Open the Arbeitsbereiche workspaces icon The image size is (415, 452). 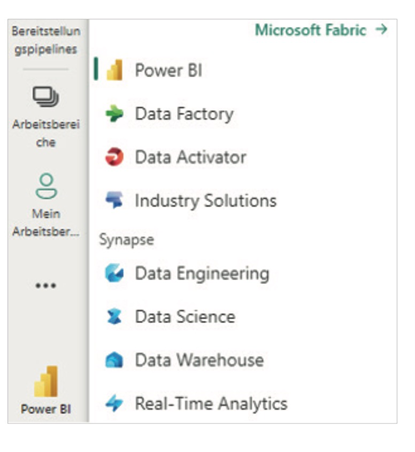point(46,97)
